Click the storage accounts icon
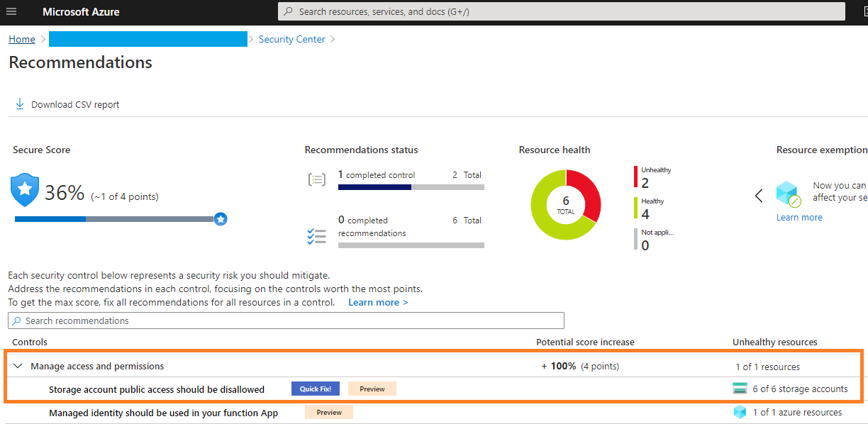This screenshot has width=868, height=424. coord(740,389)
